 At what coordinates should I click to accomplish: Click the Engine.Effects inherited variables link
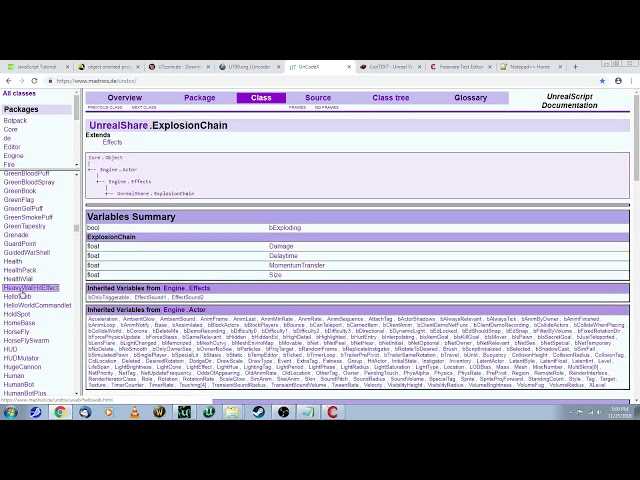pyautogui.click(x=187, y=288)
